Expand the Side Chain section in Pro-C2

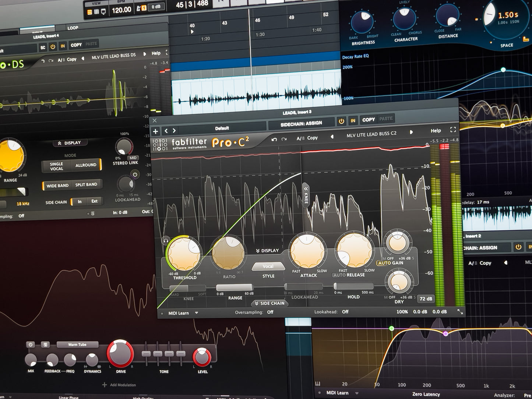269,303
